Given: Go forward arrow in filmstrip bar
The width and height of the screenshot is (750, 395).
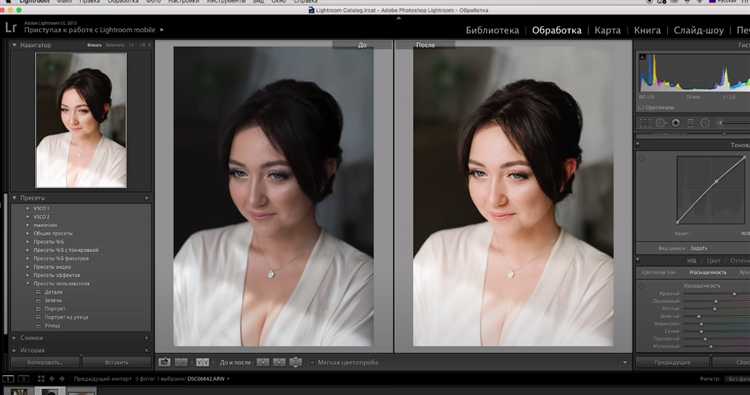Looking at the screenshot, I should pyautogui.click(x=62, y=379).
